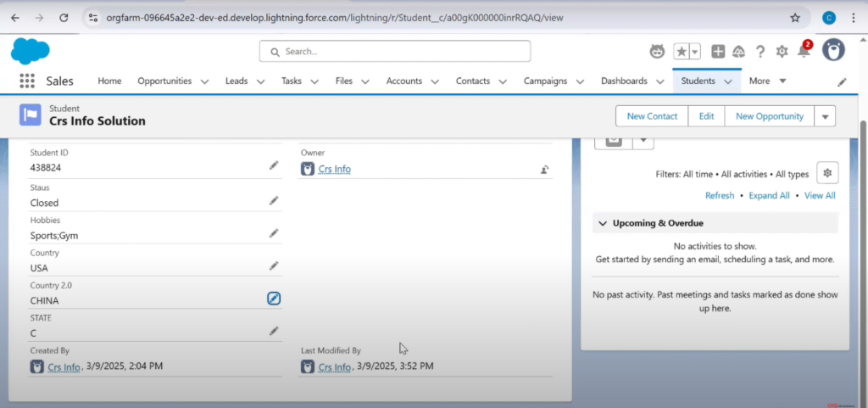
Task: Open the global actions plus icon
Action: pos(718,52)
